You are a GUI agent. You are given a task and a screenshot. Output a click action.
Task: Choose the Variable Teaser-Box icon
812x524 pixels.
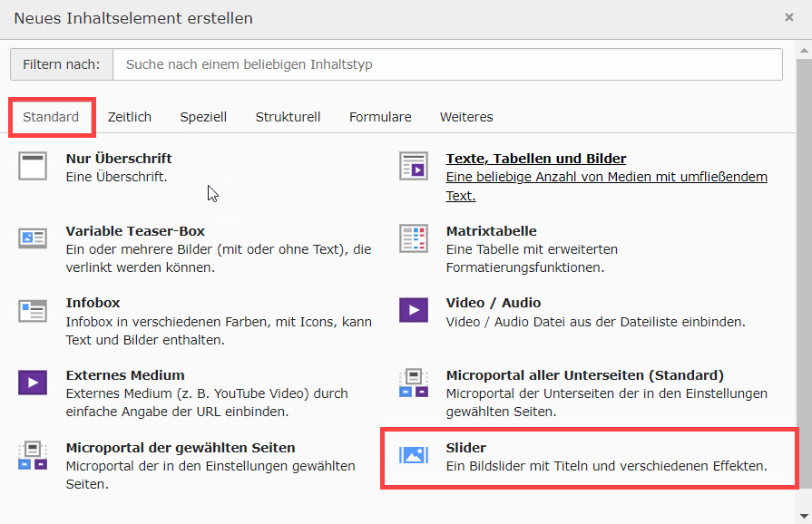[x=33, y=238]
